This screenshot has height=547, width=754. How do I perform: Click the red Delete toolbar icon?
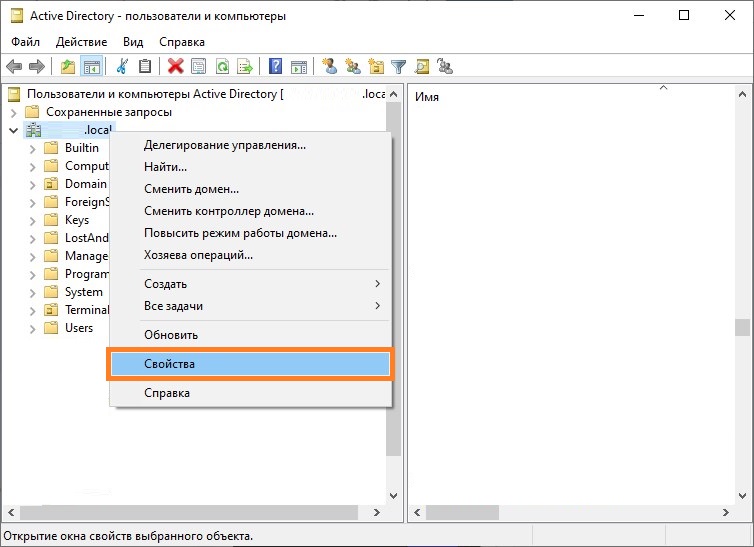[x=175, y=67]
